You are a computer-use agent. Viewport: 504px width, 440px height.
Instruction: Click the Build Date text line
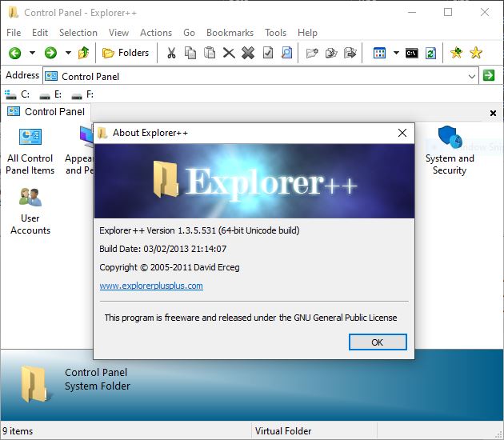(162, 249)
